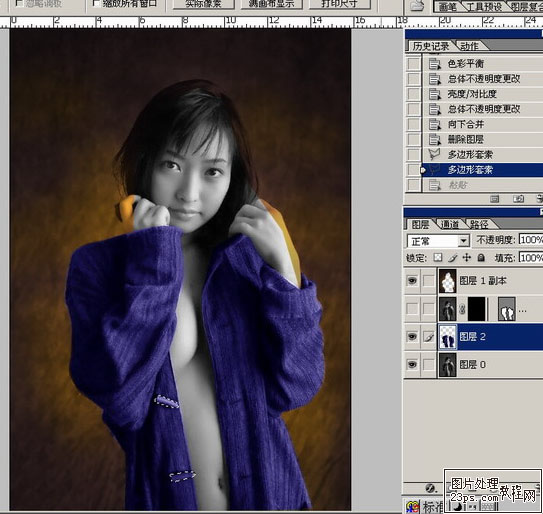
Task: Hide the 图层 0 layer
Action: 412,364
